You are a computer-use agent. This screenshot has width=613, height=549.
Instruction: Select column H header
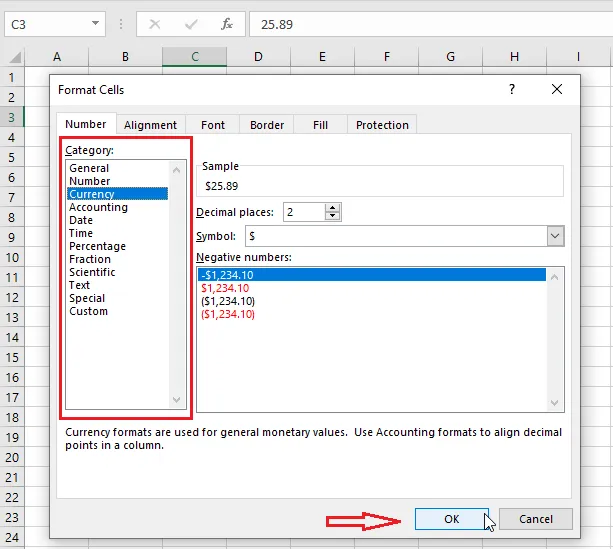[514, 57]
